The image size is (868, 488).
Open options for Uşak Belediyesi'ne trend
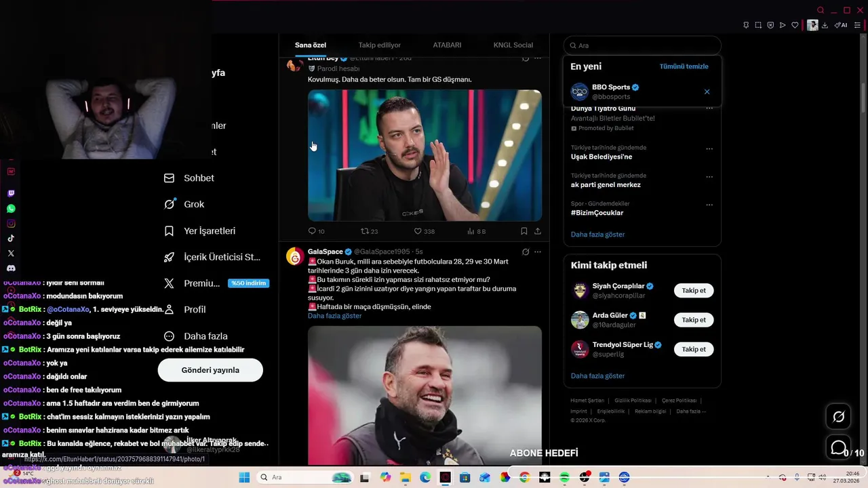[x=709, y=148]
